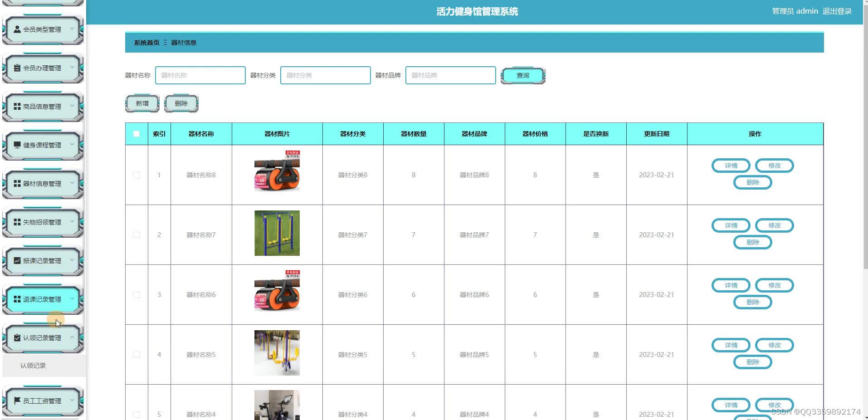Click the 器材分类8 table cell

point(353,175)
